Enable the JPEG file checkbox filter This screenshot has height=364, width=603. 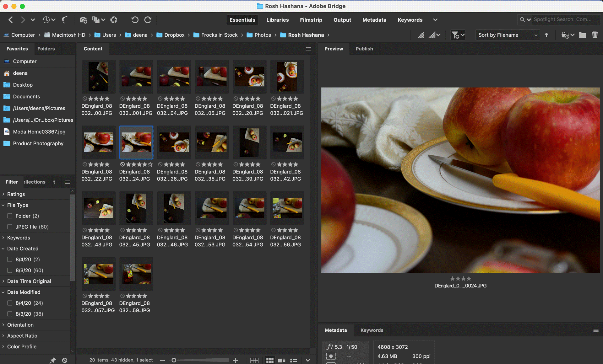[10, 226]
